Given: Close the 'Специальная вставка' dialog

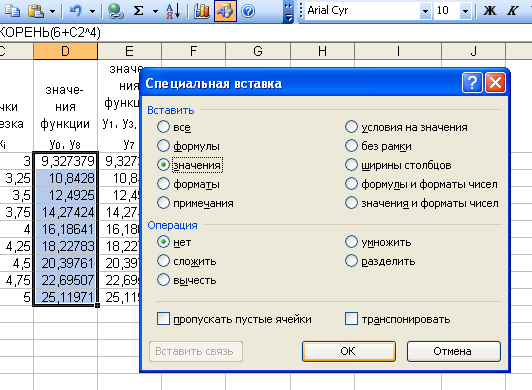Looking at the screenshot, I should point(495,82).
